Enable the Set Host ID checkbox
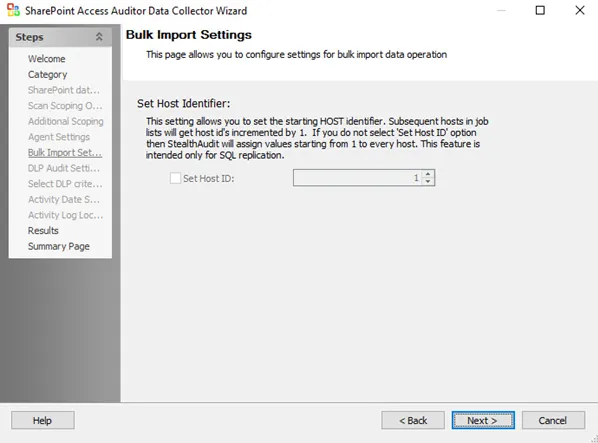The image size is (598, 443). [175, 178]
